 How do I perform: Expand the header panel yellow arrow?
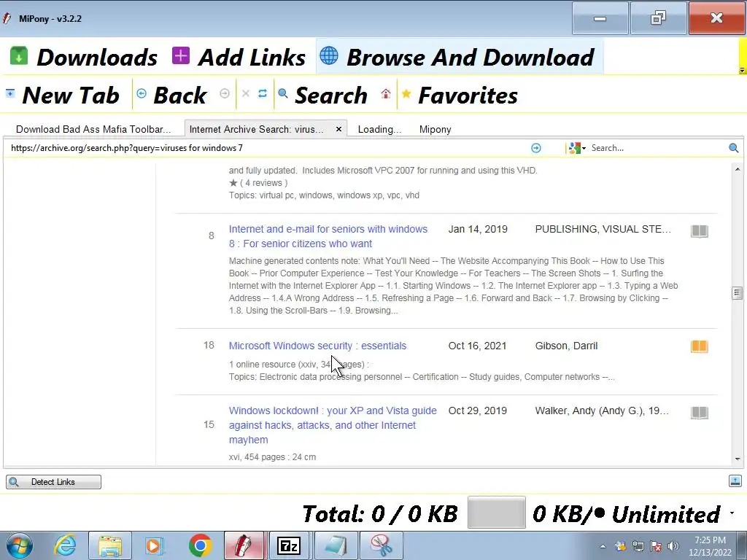[742, 70]
